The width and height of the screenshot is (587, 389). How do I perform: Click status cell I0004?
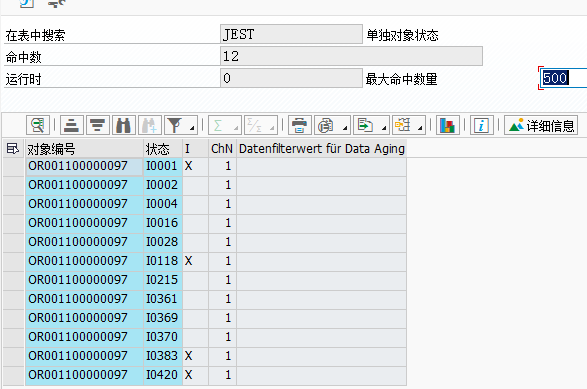(163, 204)
